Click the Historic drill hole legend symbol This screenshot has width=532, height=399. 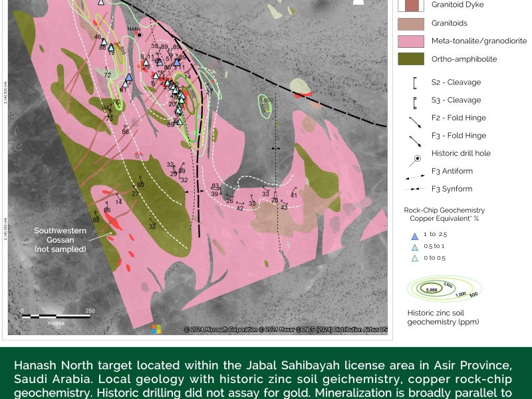[414, 158]
